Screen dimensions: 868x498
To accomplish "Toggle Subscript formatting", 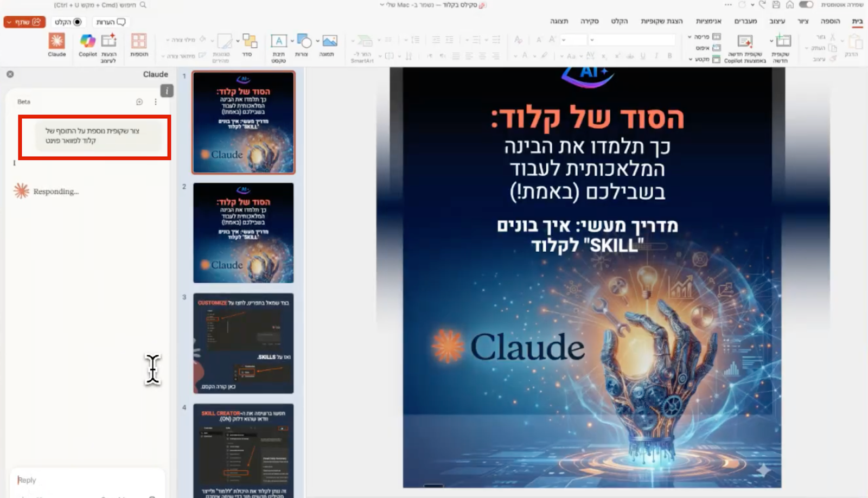I will click(604, 56).
